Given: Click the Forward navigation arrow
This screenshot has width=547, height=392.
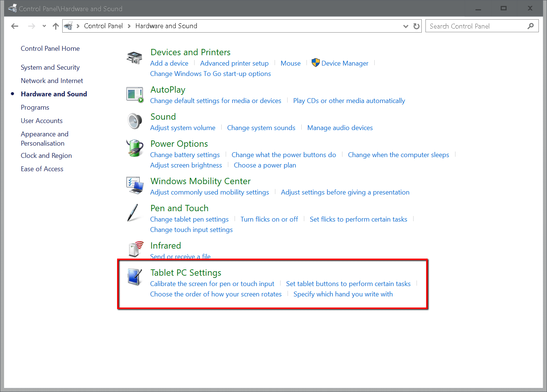Looking at the screenshot, I should point(32,26).
